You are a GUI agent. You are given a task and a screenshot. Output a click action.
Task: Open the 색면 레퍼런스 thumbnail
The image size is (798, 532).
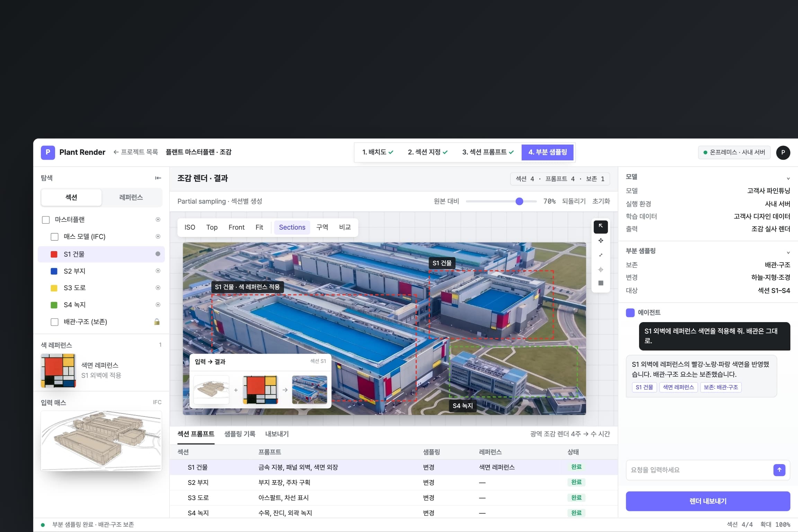[58, 370]
